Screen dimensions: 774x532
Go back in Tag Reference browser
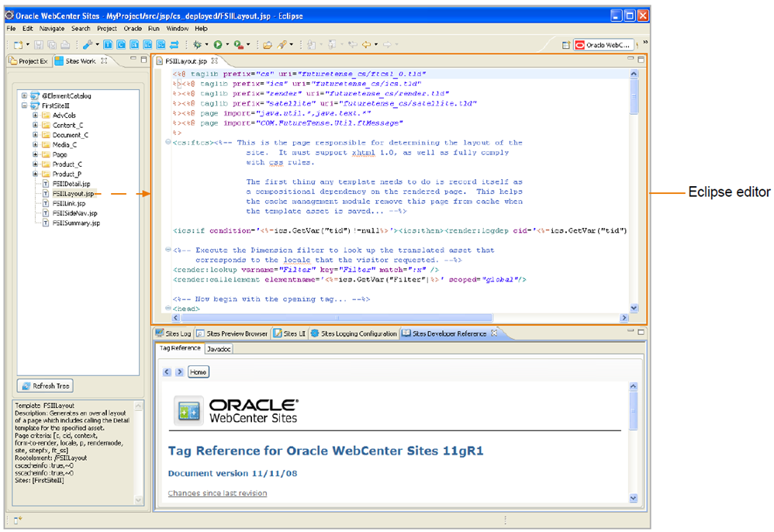[167, 372]
